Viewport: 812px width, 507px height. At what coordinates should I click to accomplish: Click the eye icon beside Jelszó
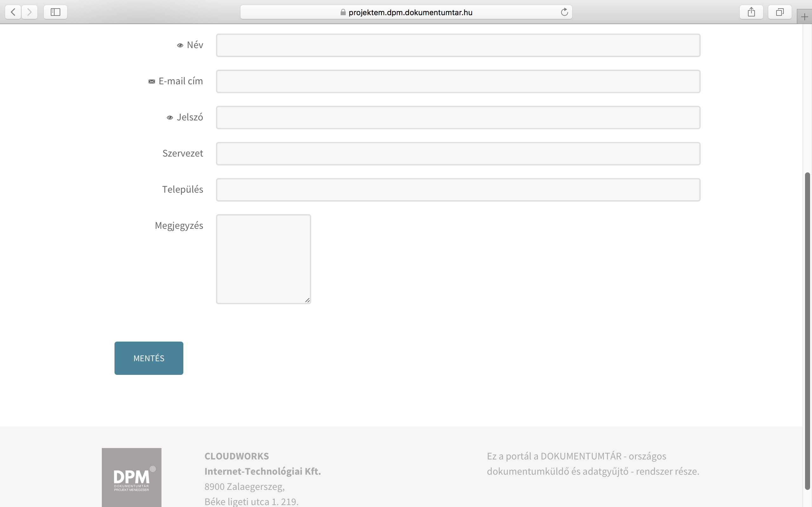[170, 118]
